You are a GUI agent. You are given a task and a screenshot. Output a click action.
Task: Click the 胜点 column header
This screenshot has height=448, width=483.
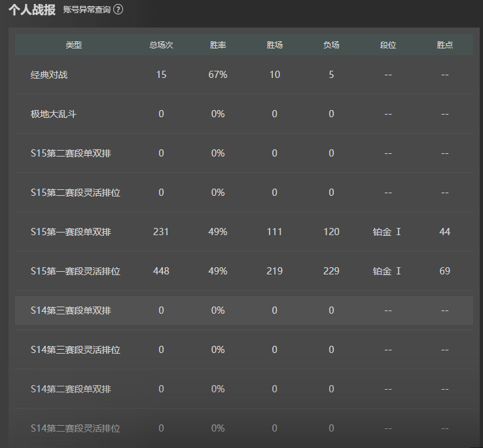click(445, 45)
